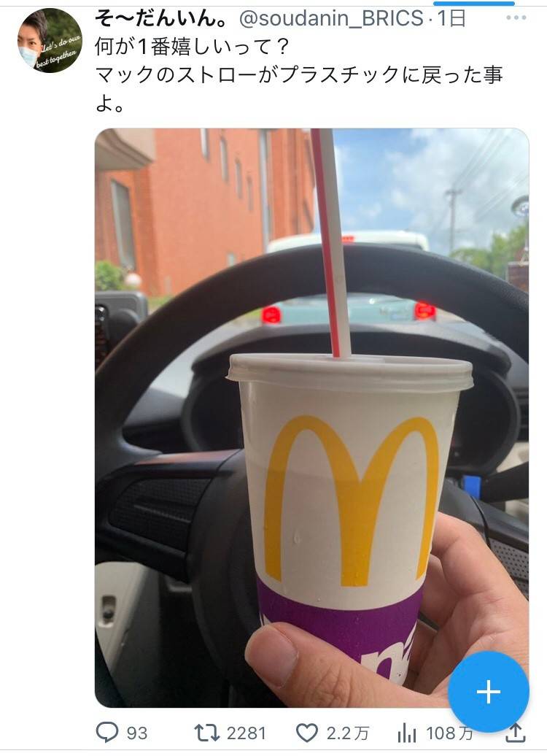Open the reply speech bubble icon
This screenshot has width=547, height=756.
click(107, 733)
